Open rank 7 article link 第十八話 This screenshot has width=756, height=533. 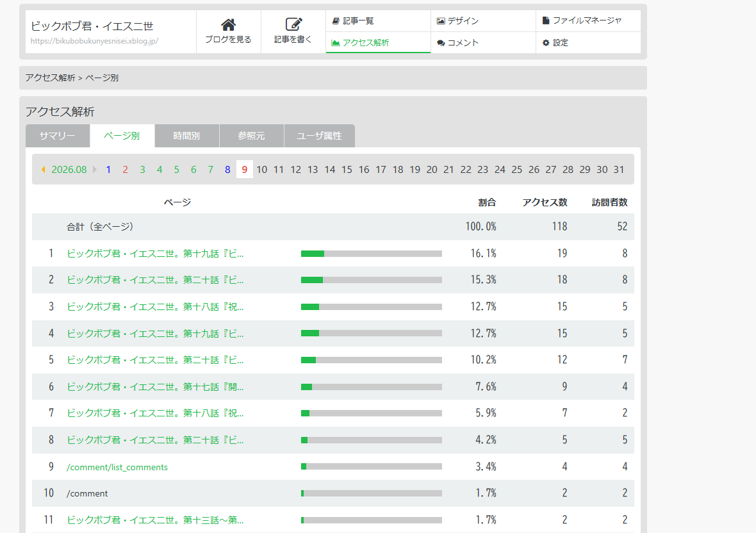pos(155,413)
